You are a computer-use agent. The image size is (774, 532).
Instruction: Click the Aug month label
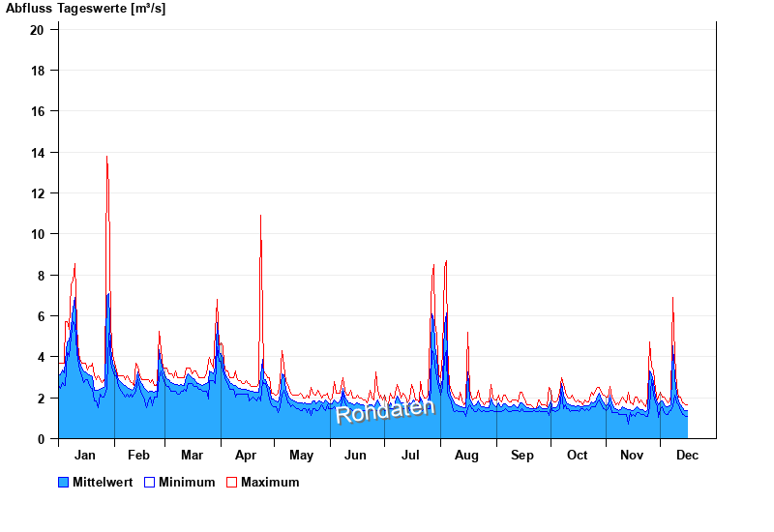click(467, 456)
